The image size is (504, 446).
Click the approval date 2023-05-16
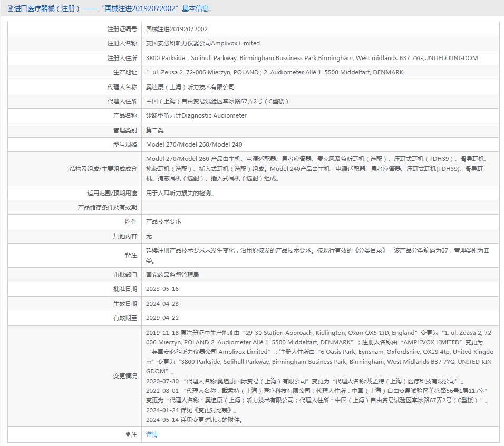pos(162,289)
